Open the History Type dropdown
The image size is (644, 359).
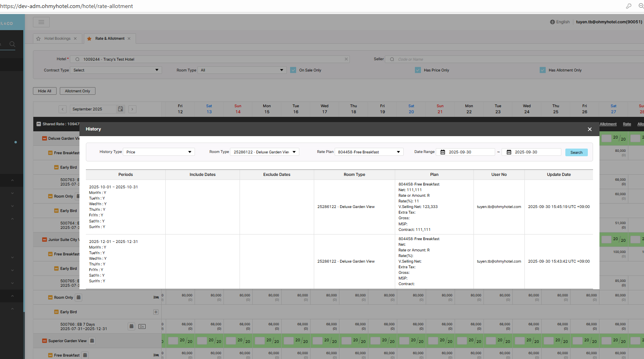tap(159, 152)
